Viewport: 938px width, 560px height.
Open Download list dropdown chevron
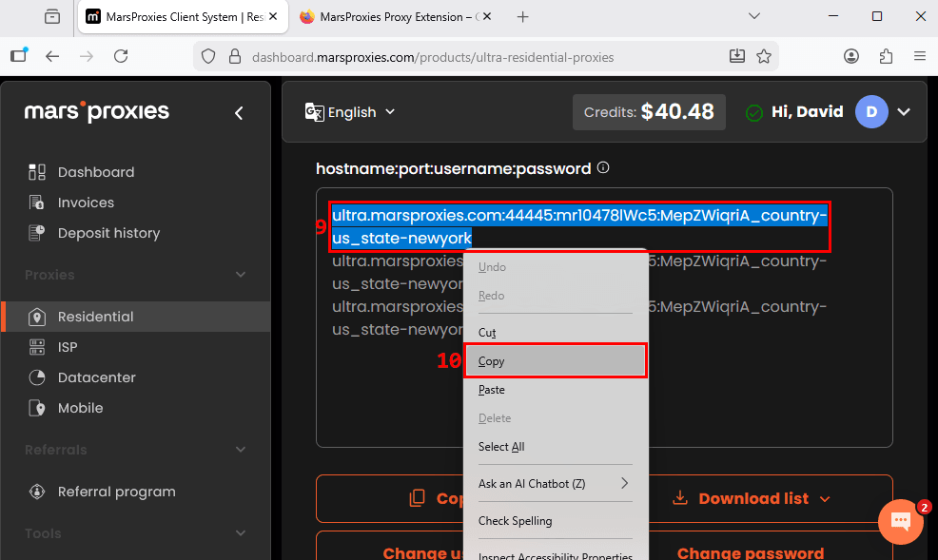pyautogui.click(x=825, y=499)
